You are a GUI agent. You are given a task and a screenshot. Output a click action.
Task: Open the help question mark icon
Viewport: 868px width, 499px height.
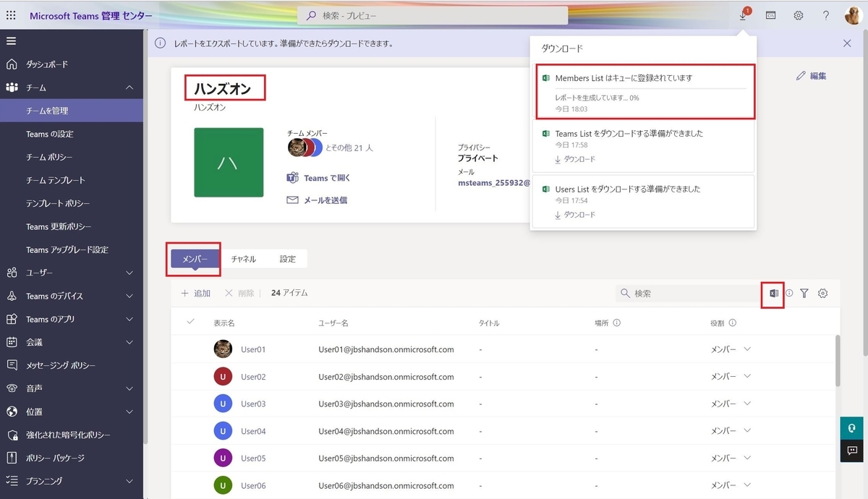coord(826,15)
